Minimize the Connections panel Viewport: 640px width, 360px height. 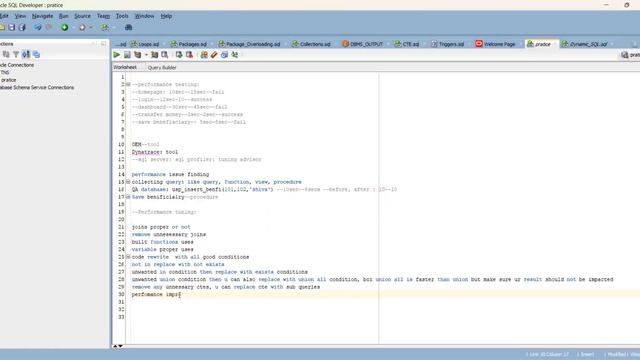pyautogui.click(x=103, y=44)
